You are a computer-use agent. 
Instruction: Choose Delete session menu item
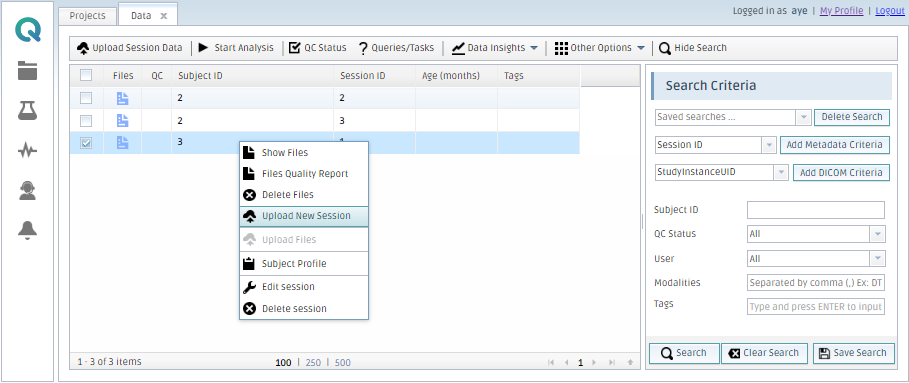pos(304,309)
